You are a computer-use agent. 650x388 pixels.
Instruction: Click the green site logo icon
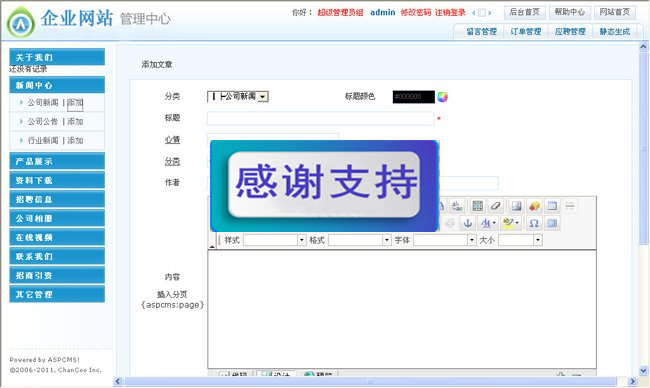click(20, 22)
